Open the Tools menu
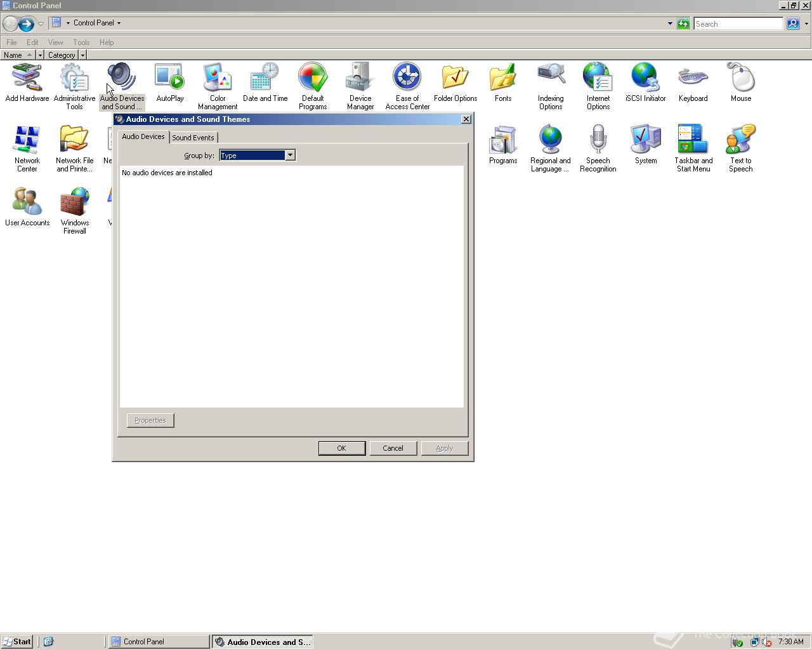 (81, 43)
